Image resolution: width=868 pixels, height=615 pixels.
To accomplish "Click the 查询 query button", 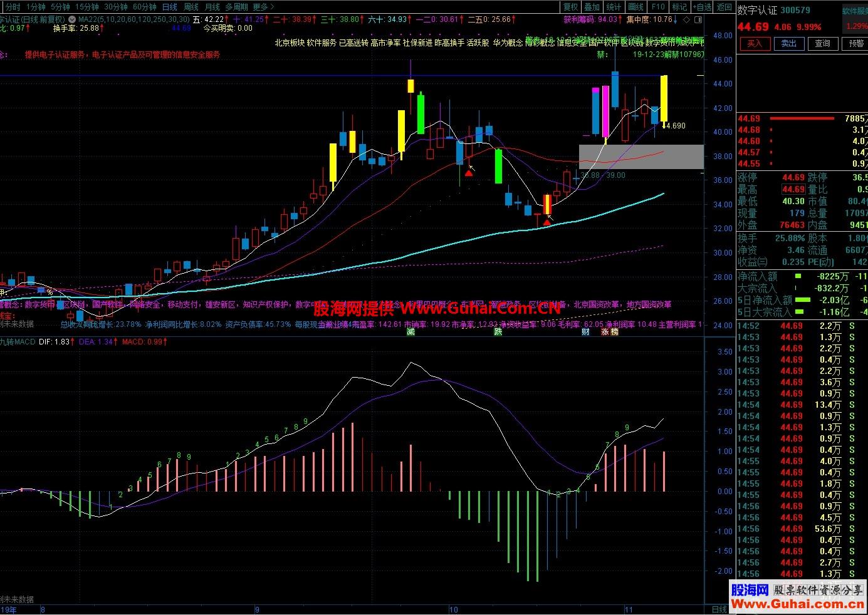I will [822, 43].
